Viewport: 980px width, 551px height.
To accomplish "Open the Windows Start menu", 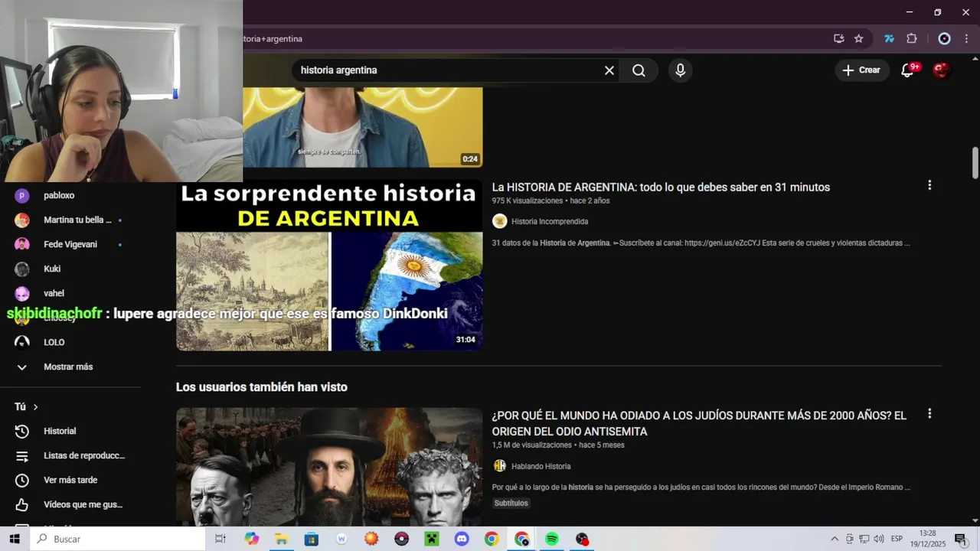I will coord(14,540).
